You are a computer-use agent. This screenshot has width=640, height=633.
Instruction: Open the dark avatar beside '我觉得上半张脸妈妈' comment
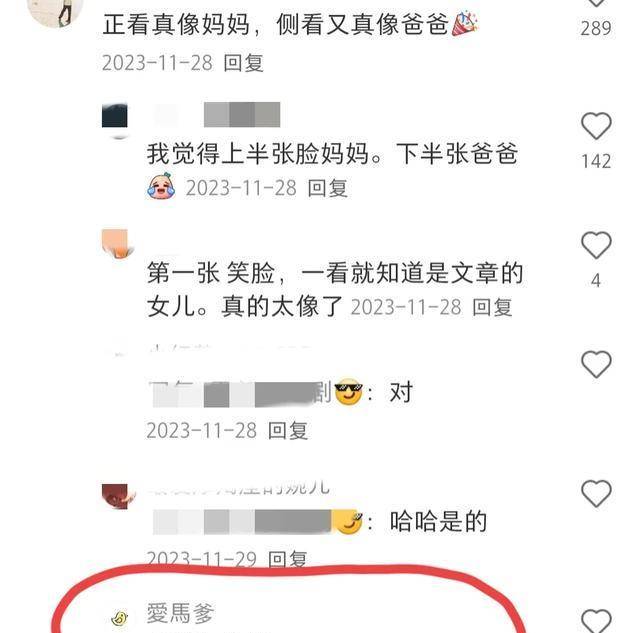(x=115, y=119)
